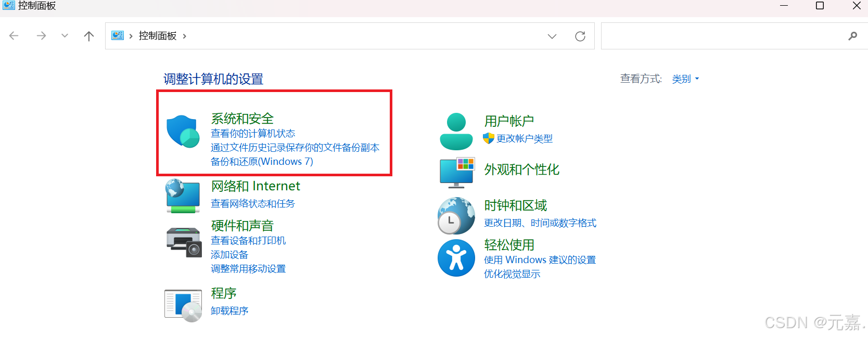868x338 pixels.
Task: Click the empty area of the address bar
Action: [x=364, y=36]
